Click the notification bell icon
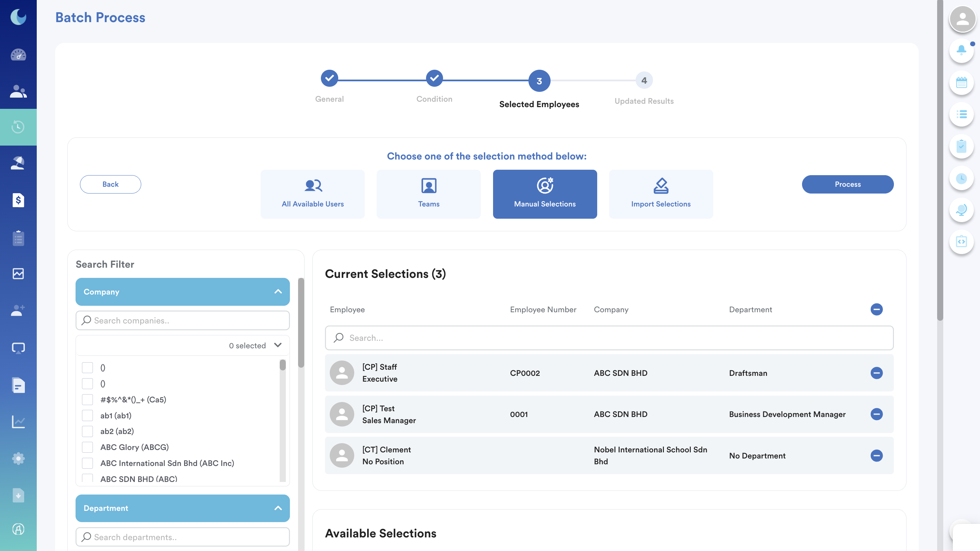The width and height of the screenshot is (980, 551). [x=961, y=50]
